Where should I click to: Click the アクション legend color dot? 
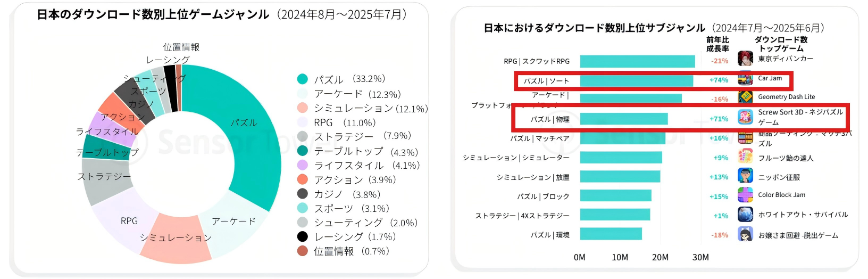point(302,179)
